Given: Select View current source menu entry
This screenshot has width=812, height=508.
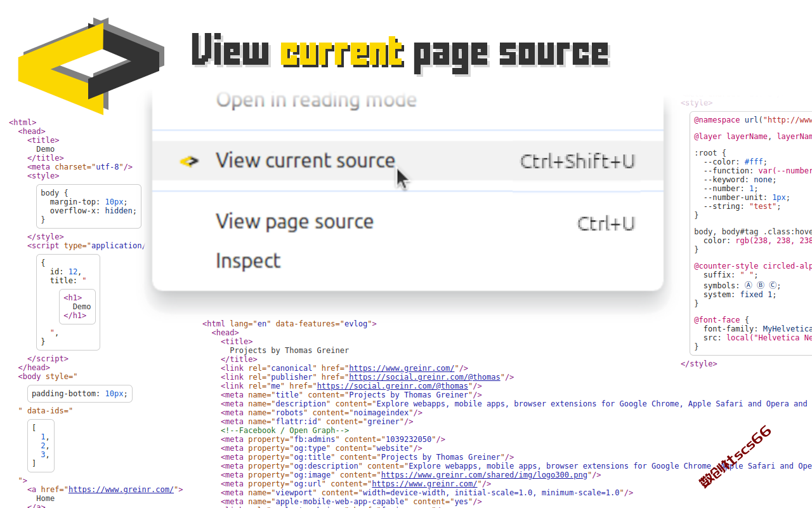Looking at the screenshot, I should 408,161.
